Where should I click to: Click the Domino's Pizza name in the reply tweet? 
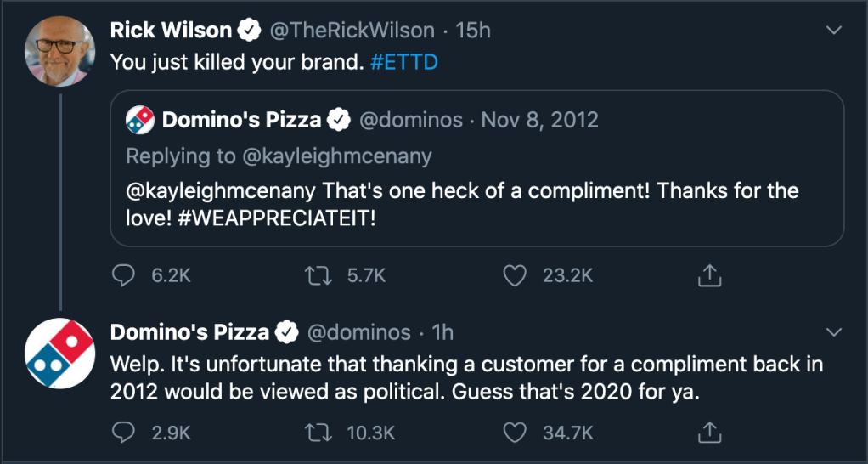coord(189,332)
